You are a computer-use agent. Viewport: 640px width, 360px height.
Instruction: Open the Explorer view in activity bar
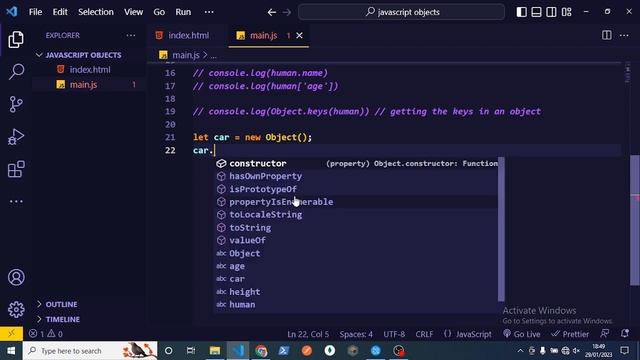[x=16, y=40]
